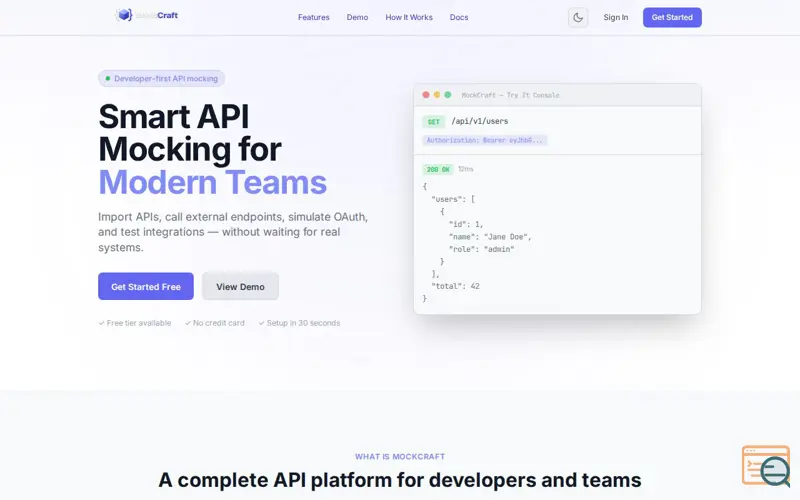This screenshot has height=500, width=800.
Task: Click the green dot in console window
Action: tap(447, 95)
